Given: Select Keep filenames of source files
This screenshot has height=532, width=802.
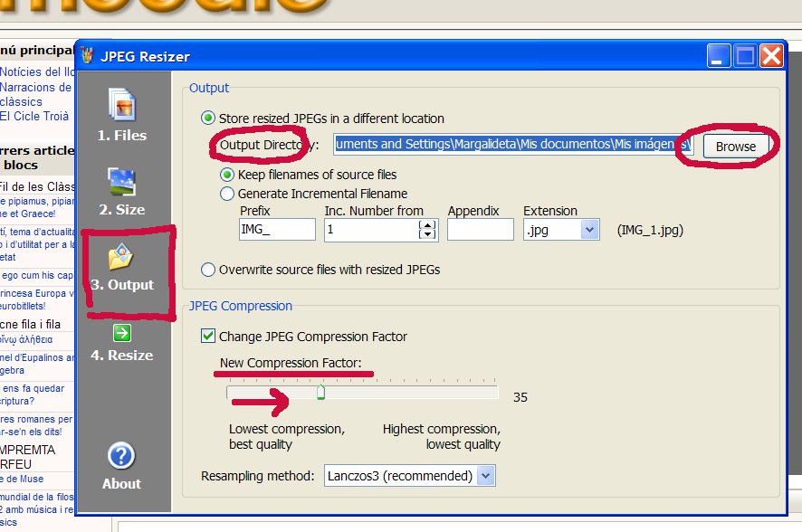Looking at the screenshot, I should pyautogui.click(x=227, y=175).
